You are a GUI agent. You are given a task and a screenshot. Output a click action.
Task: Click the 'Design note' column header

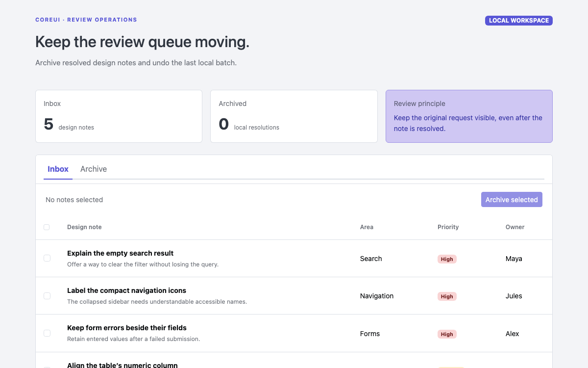[x=84, y=227]
